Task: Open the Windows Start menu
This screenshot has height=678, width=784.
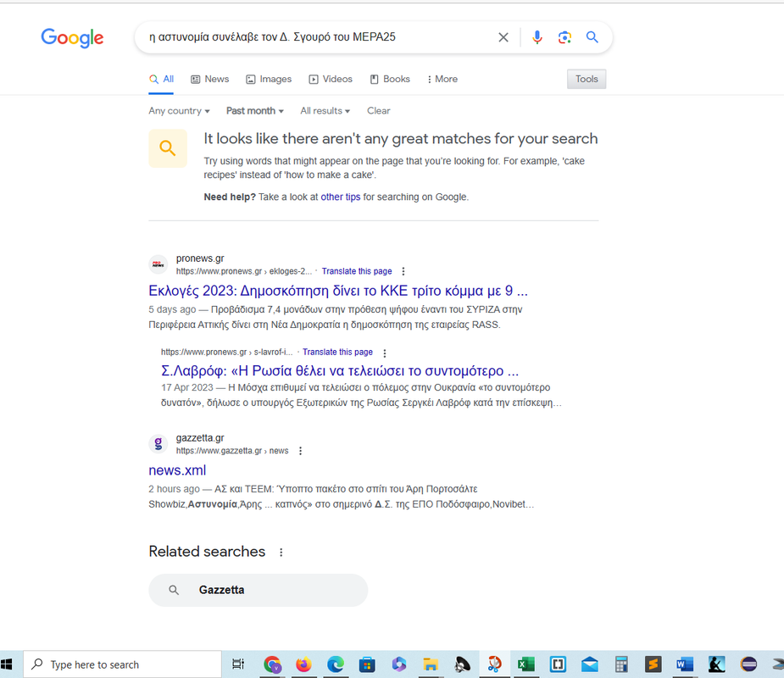Action: pos(7,664)
